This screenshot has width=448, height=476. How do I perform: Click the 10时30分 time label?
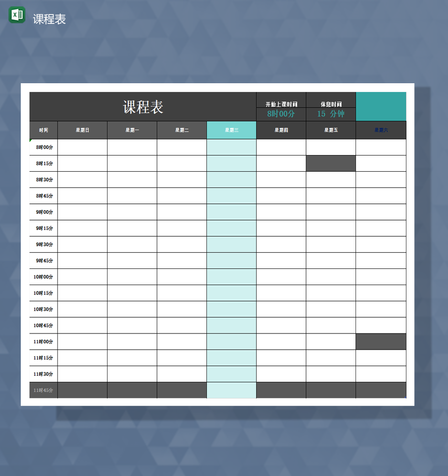[43, 309]
